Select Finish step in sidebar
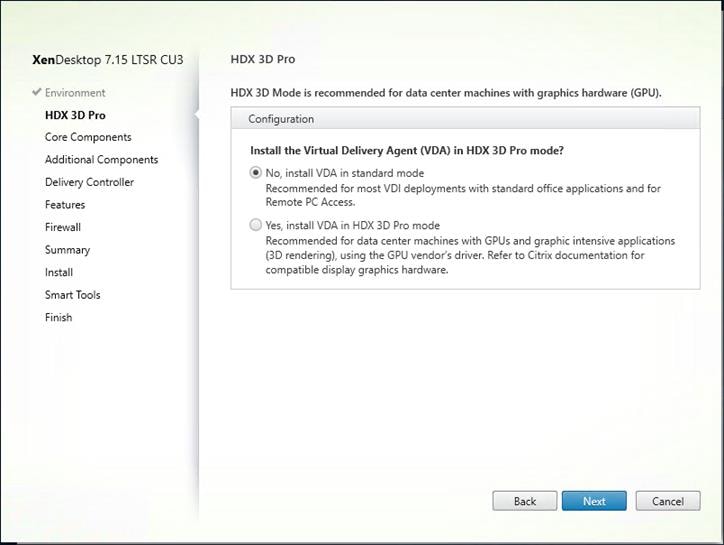Screen dimensions: 724x545 [59, 317]
